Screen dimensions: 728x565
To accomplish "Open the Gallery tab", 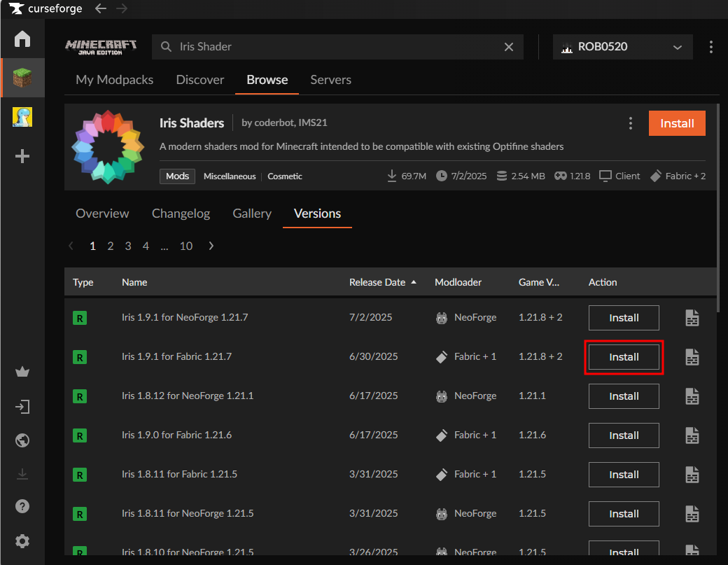I will tap(252, 214).
